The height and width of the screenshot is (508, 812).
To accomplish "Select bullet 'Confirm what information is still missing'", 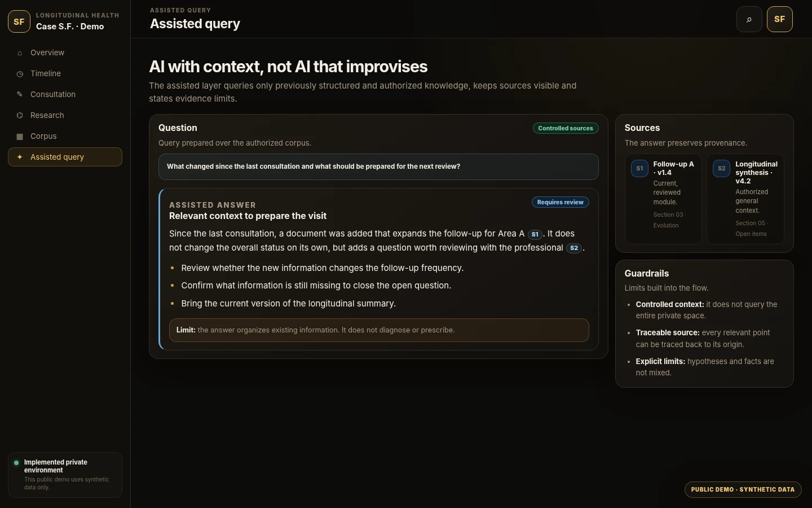I will point(316,286).
